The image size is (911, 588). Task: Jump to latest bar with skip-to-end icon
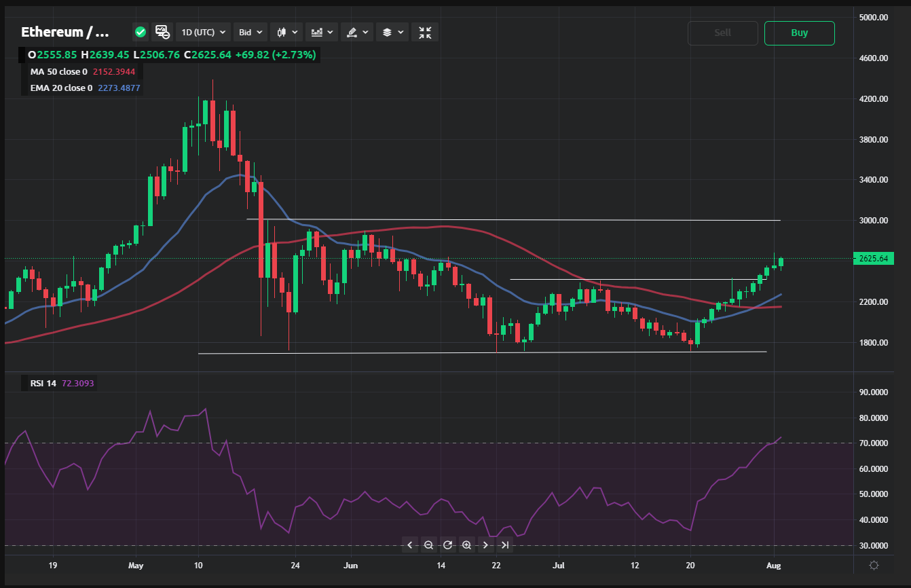pos(504,545)
